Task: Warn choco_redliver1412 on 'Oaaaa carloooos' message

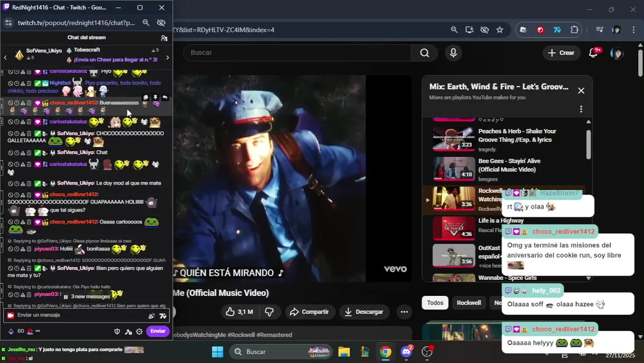Action: coord(23,222)
